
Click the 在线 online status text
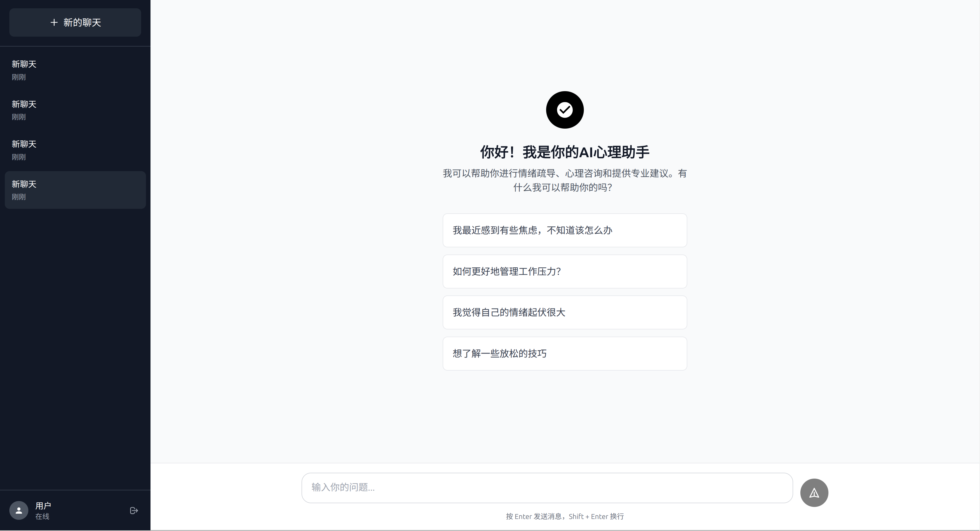click(x=42, y=516)
